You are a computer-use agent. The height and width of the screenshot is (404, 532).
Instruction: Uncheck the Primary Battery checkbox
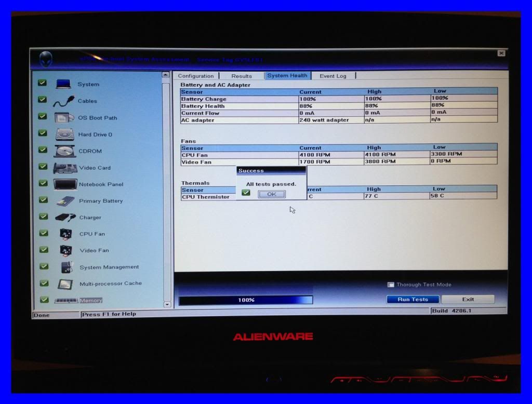(43, 199)
